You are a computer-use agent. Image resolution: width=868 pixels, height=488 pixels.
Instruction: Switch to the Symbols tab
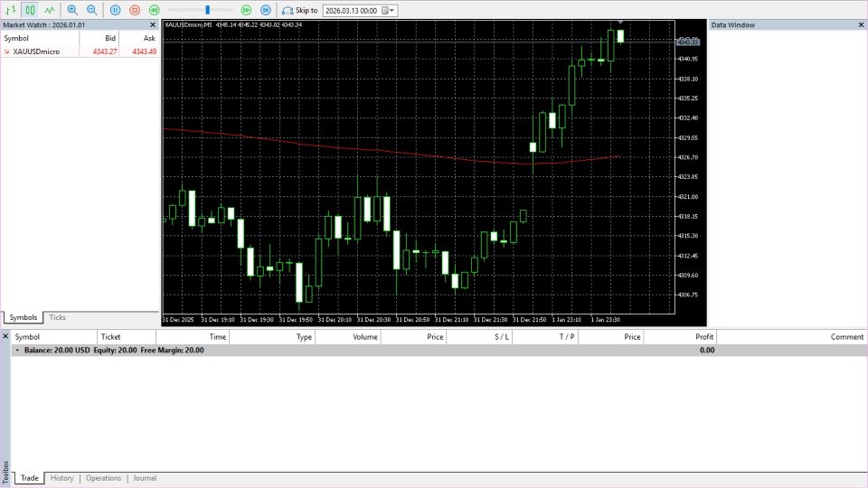click(x=23, y=317)
